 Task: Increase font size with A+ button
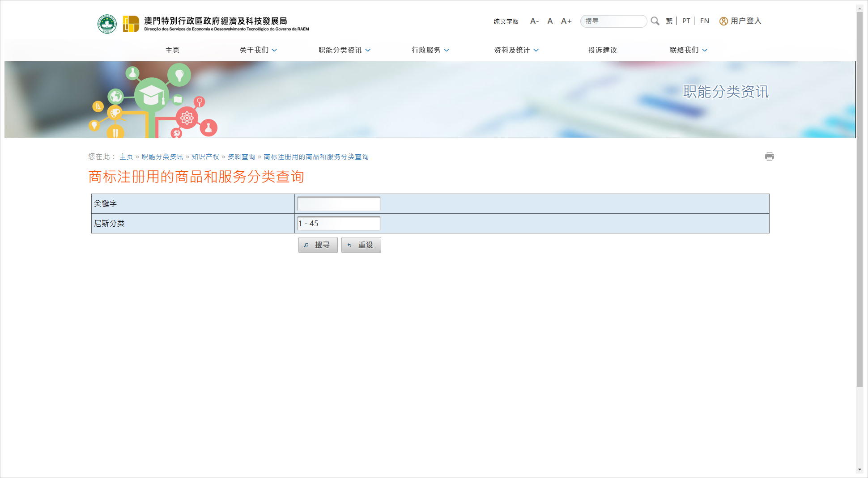566,21
